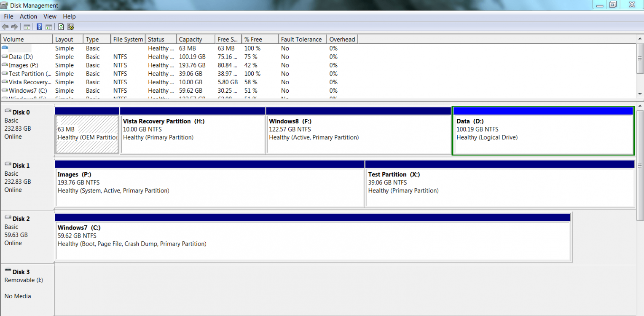This screenshot has height=316, width=644.
Task: Click the Data (D:) volume icon in list
Action: coord(5,56)
